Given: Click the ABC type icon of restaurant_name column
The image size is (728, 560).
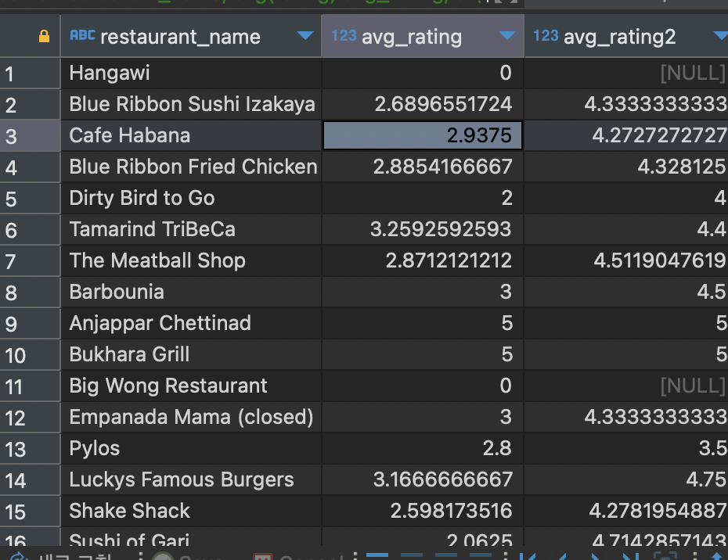Looking at the screenshot, I should (x=82, y=34).
